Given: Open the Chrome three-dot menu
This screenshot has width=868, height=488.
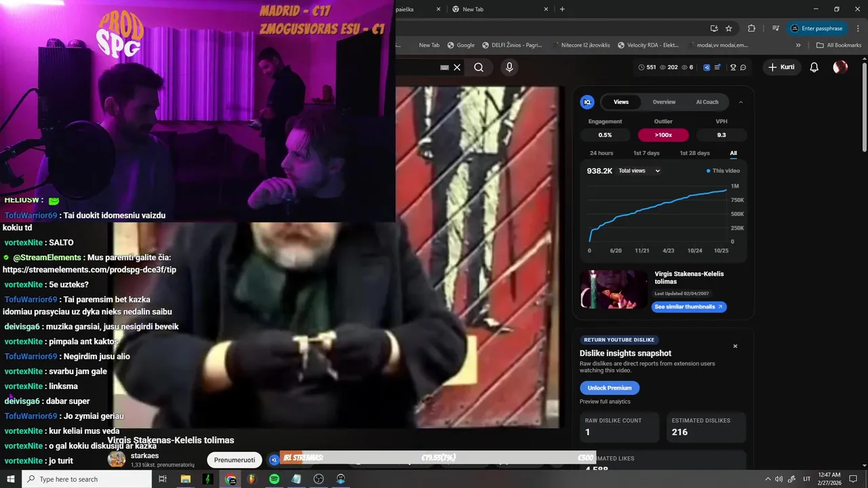Looking at the screenshot, I should coord(856,28).
